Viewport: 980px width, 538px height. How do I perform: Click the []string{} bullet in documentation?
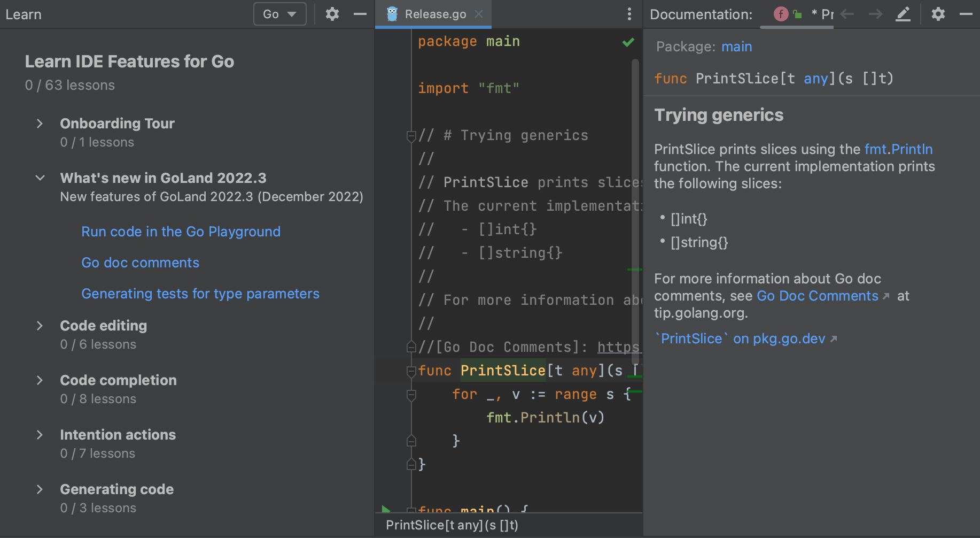click(699, 242)
